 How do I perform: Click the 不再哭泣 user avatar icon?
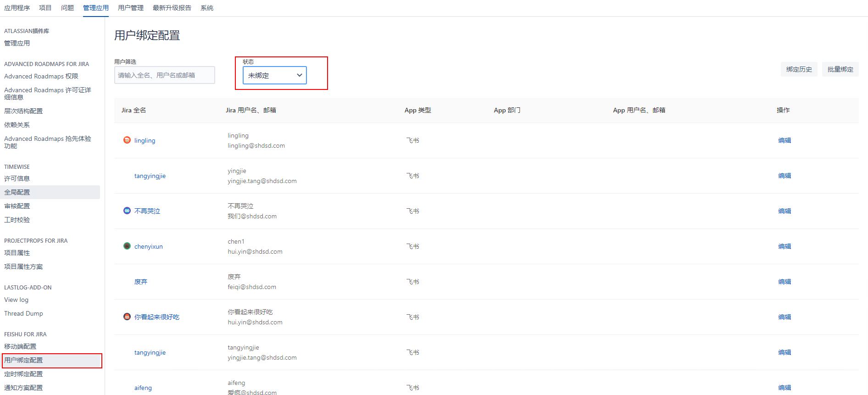[127, 211]
